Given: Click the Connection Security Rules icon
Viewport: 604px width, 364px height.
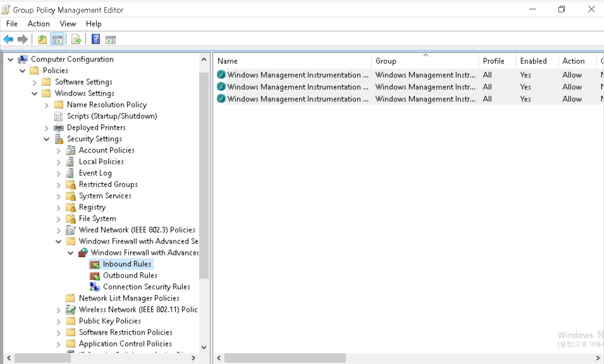Looking at the screenshot, I should point(95,287).
